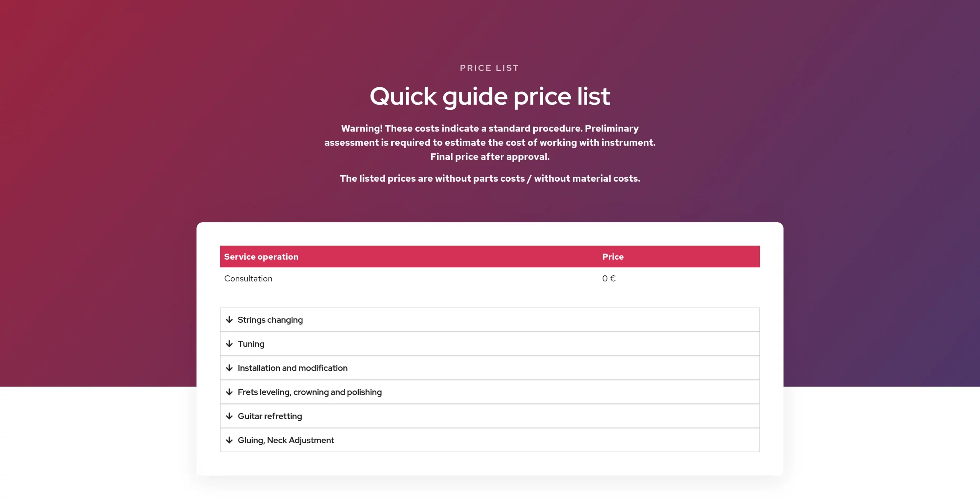Expand the Guitar refretting row
The height and width of the screenshot is (501, 980).
270,416
